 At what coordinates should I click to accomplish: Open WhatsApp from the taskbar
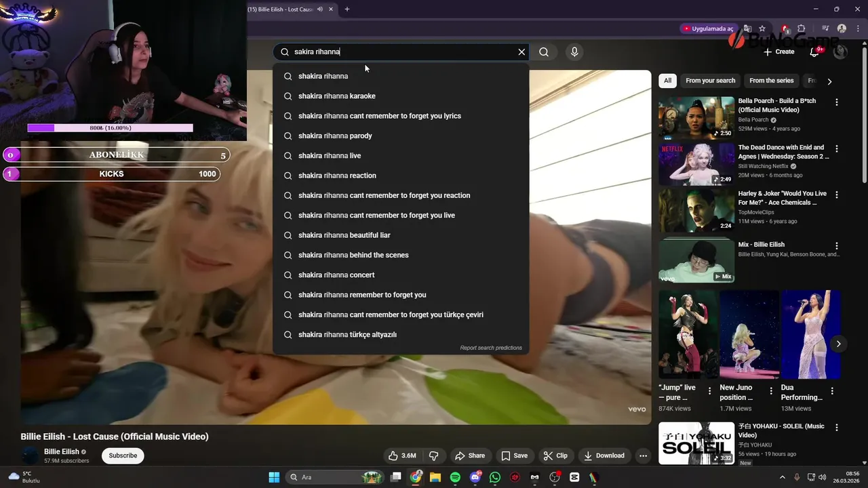pos(495,477)
